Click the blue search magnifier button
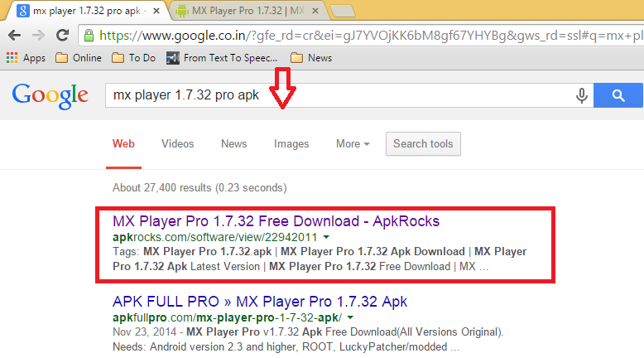 point(618,95)
